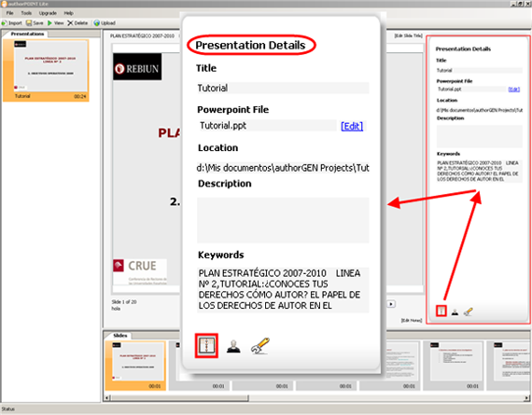The width and height of the screenshot is (532, 415).
Task: Click the Delete toolbar icon
Action: point(70,23)
